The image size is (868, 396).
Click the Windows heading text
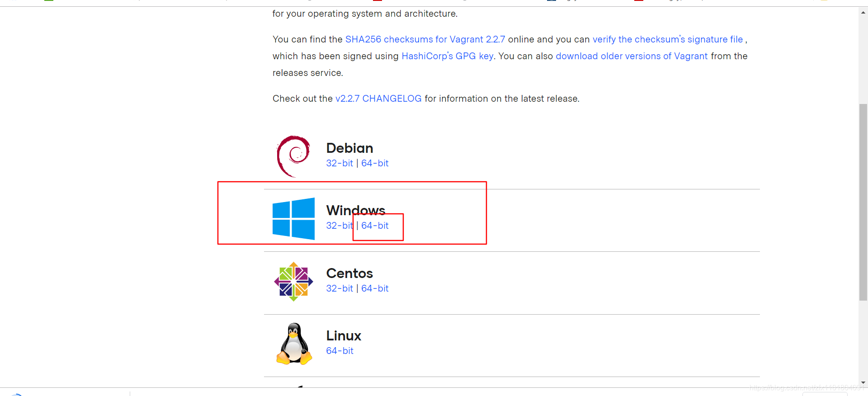pos(356,210)
